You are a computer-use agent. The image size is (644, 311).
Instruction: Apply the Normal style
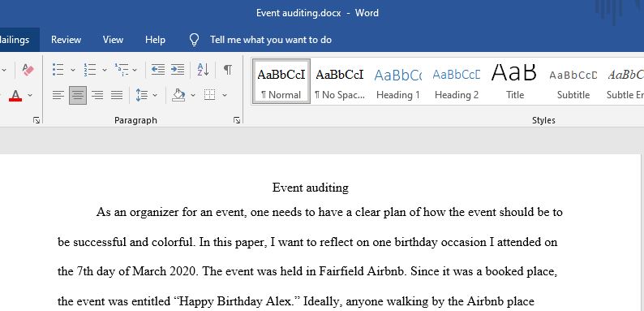point(281,81)
